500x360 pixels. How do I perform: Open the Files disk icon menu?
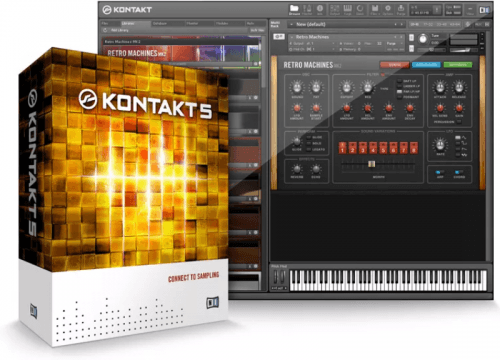pos(375,10)
